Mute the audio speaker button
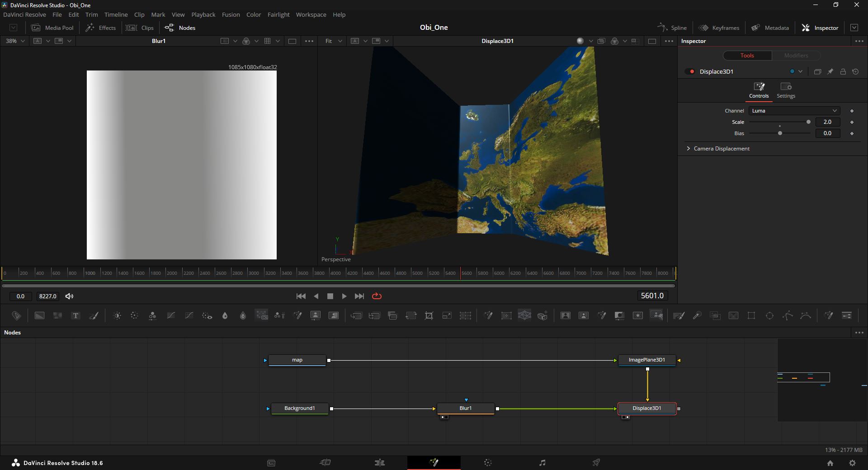The width and height of the screenshot is (868, 470). point(69,296)
